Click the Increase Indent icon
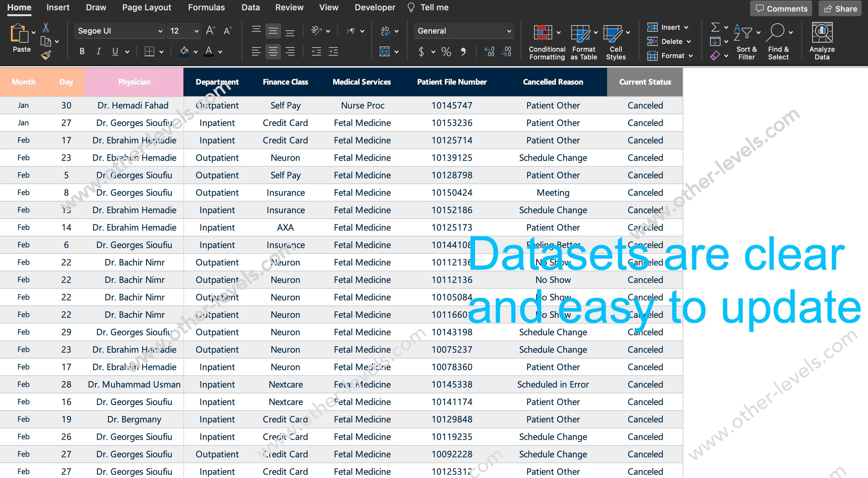Image resolution: width=868 pixels, height=478 pixels. click(x=333, y=52)
